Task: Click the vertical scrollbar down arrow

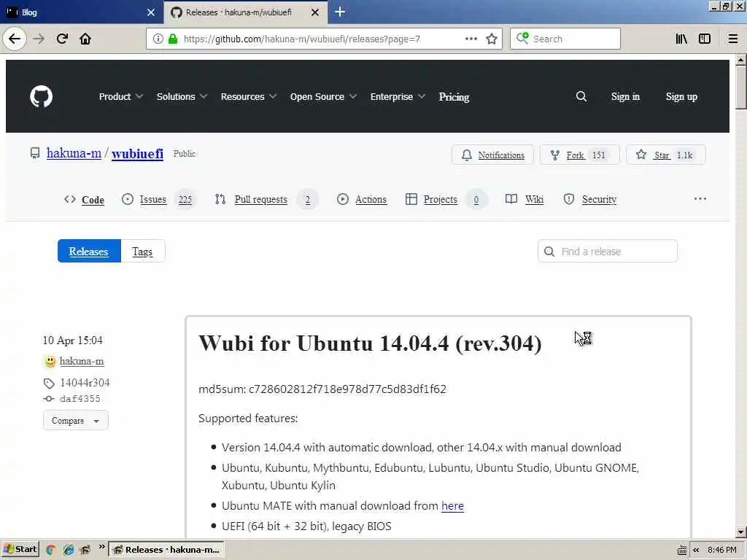Action: pyautogui.click(x=740, y=532)
